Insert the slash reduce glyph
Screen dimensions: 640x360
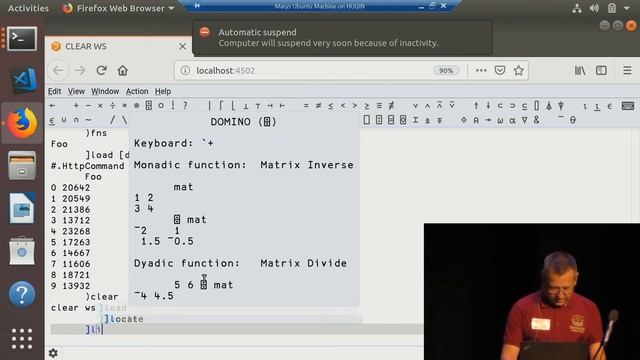112,120
